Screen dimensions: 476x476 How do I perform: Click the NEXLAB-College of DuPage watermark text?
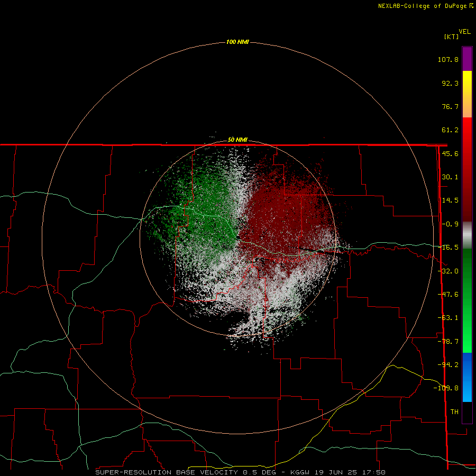(x=425, y=6)
